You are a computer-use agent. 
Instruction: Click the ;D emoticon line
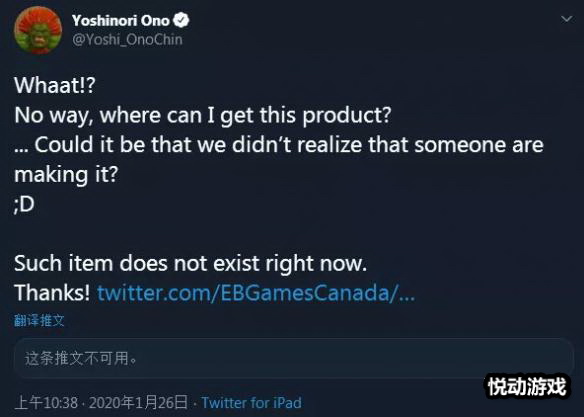click(x=24, y=204)
